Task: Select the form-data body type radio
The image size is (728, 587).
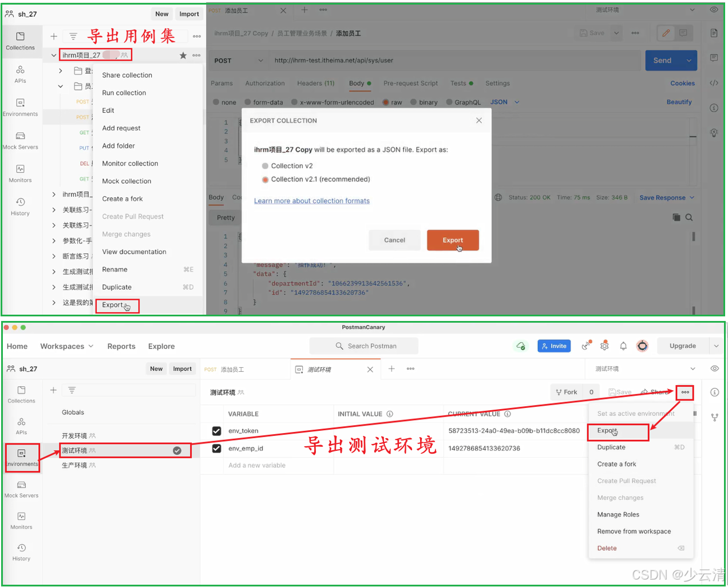Action: point(248,102)
